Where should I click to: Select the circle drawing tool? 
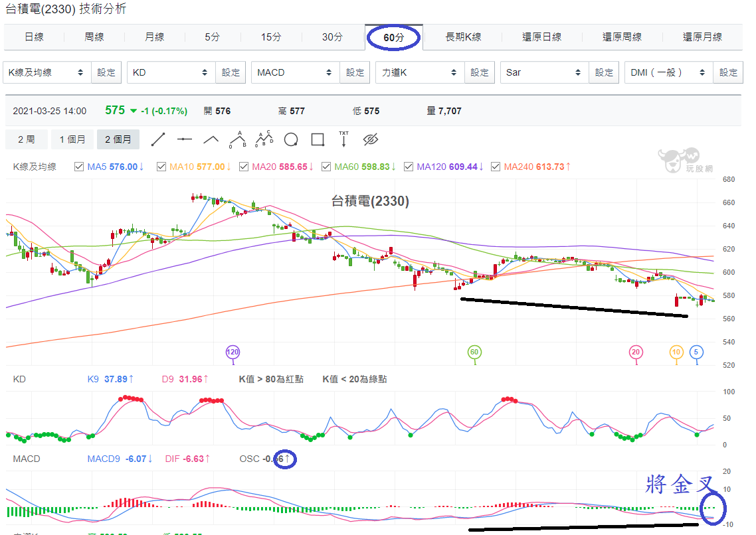[291, 139]
